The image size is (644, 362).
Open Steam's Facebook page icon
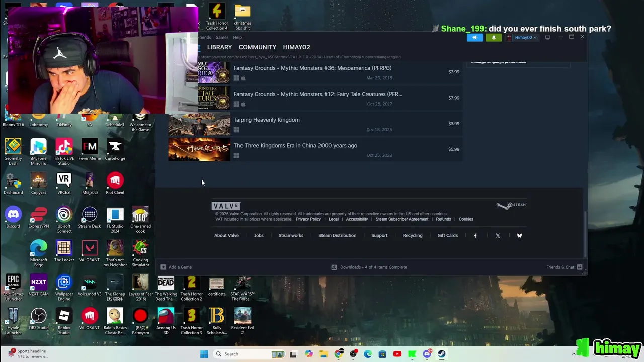[475, 236]
